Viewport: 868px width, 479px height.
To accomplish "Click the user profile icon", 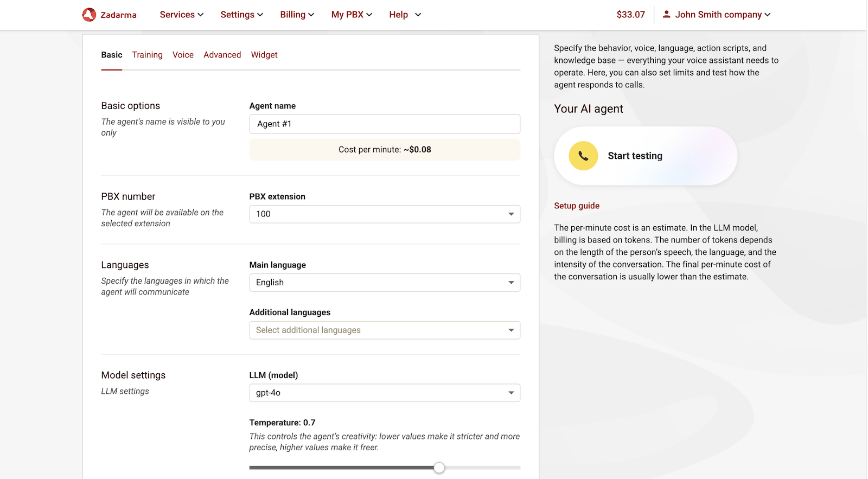I will click(x=666, y=14).
